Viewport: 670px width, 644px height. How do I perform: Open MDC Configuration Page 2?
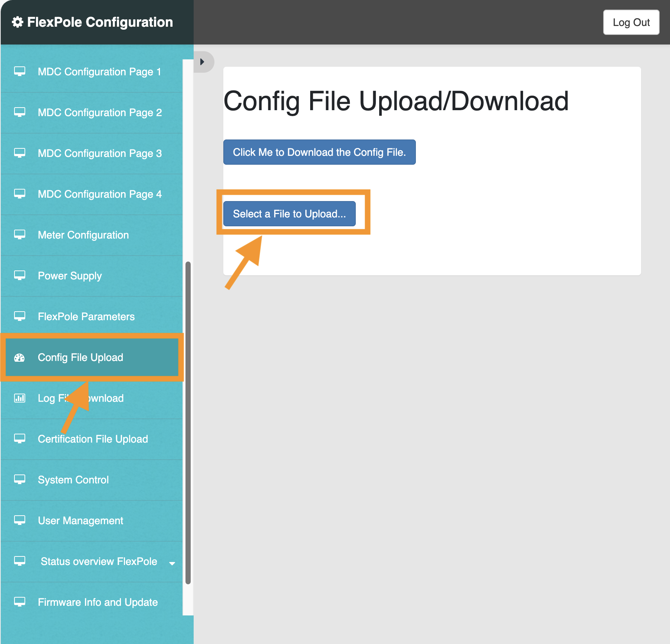coord(99,112)
